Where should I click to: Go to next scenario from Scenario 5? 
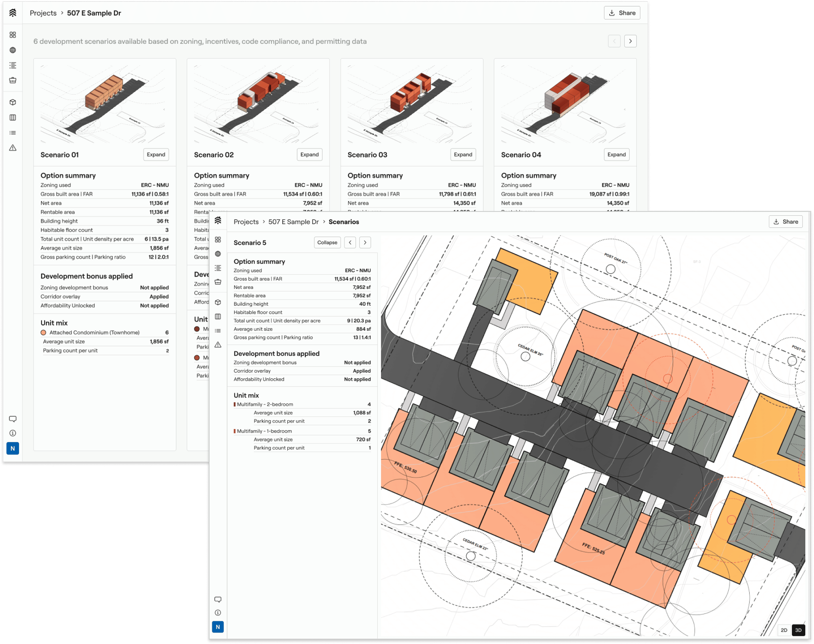click(x=365, y=242)
